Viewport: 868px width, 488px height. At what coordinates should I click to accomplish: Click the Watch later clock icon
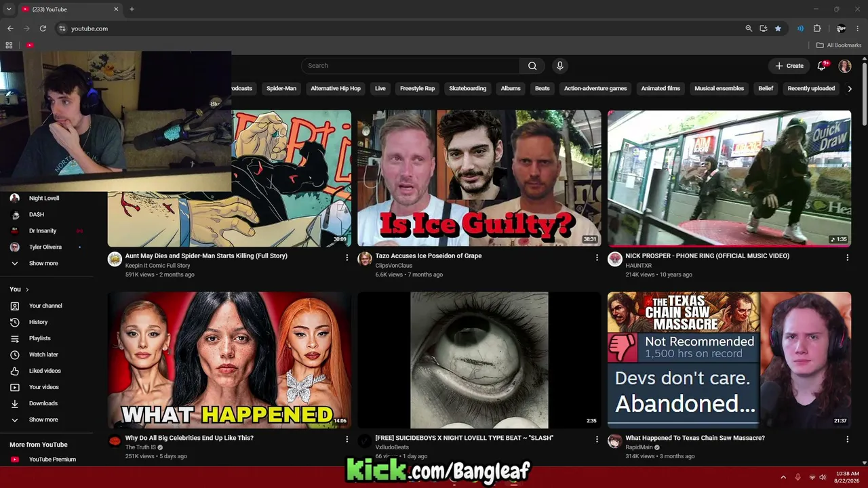(x=14, y=354)
